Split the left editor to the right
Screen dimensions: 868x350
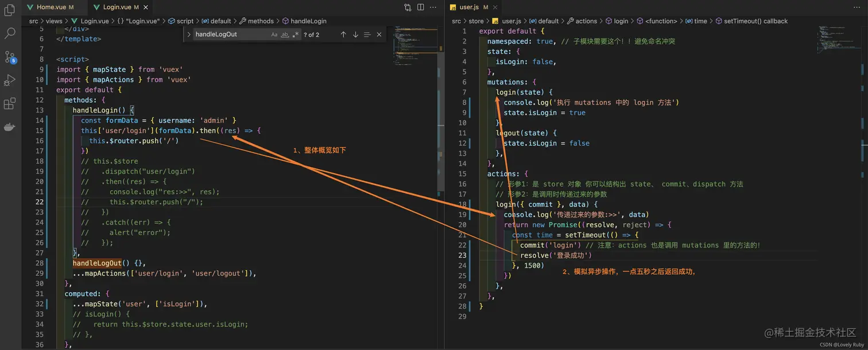point(421,7)
